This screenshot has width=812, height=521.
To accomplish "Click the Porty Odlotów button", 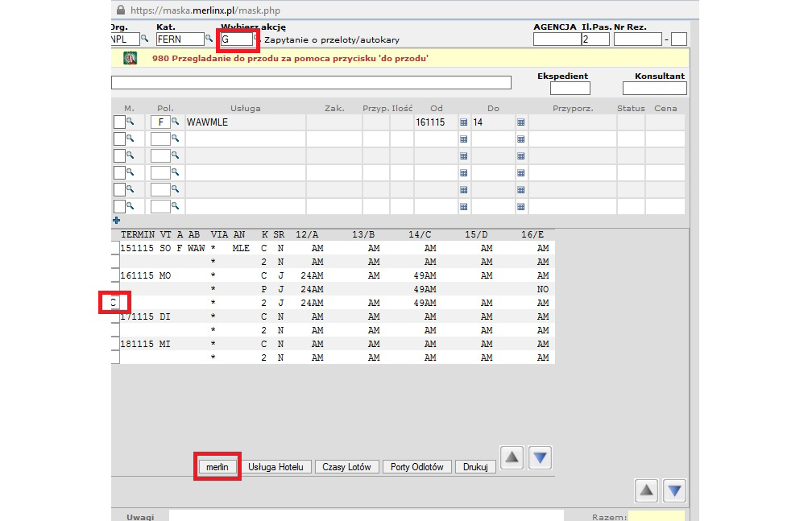I will point(417,467).
